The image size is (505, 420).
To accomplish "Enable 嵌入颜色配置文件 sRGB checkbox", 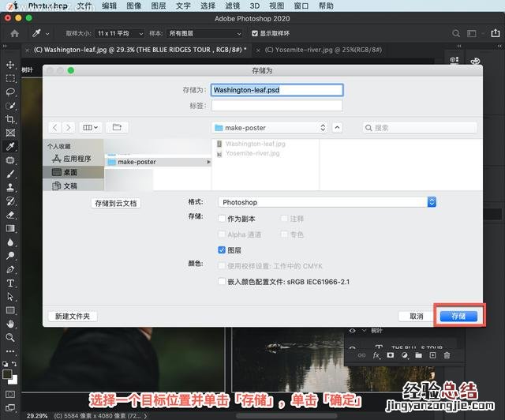I will [222, 281].
